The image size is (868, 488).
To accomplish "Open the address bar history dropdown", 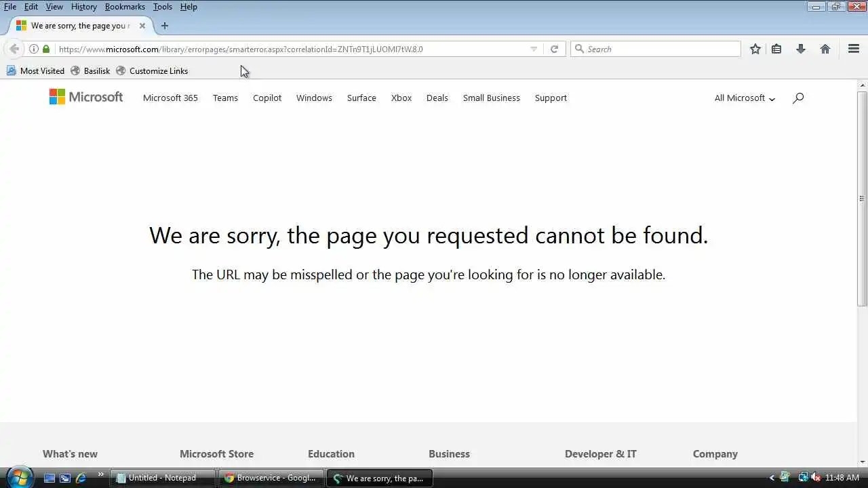I will (534, 49).
